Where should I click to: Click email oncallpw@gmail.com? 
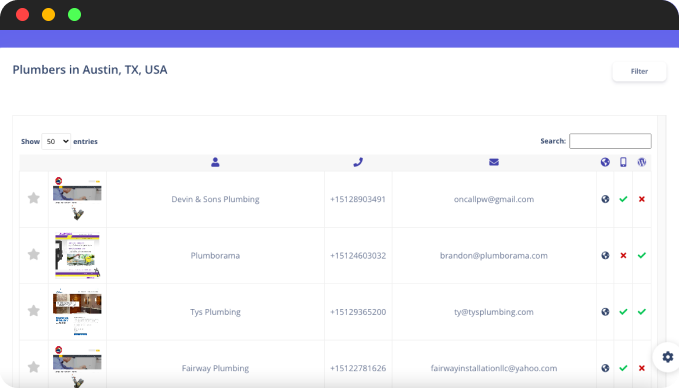(494, 199)
